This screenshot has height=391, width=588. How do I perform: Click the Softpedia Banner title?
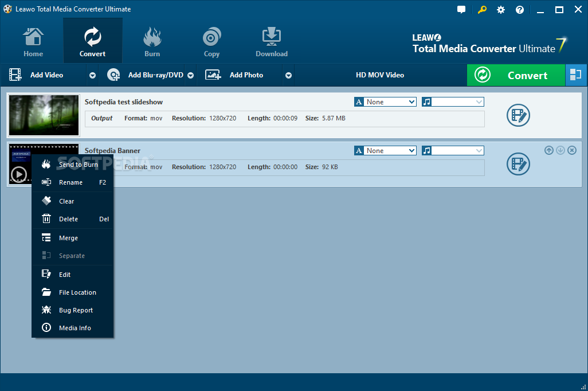coord(112,150)
